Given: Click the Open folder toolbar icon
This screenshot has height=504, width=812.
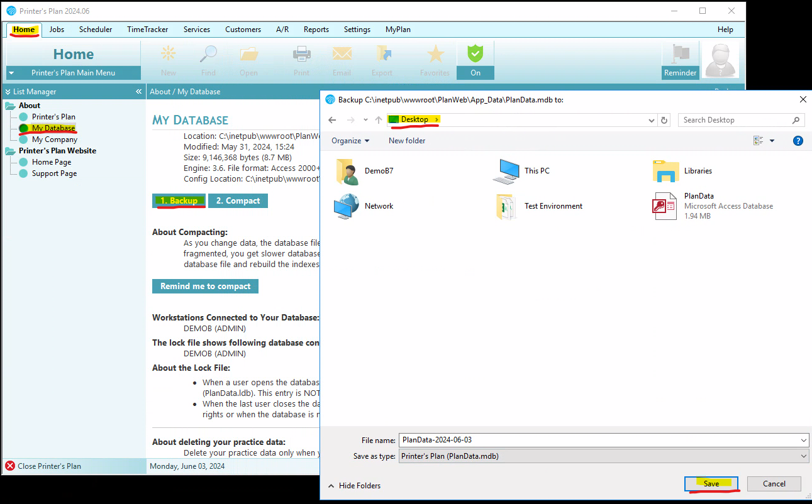Looking at the screenshot, I should click(248, 60).
